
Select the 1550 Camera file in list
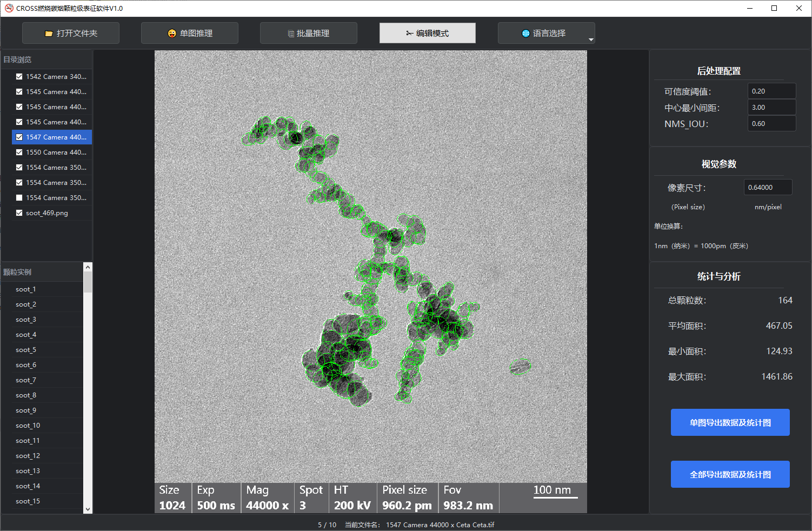(x=56, y=152)
